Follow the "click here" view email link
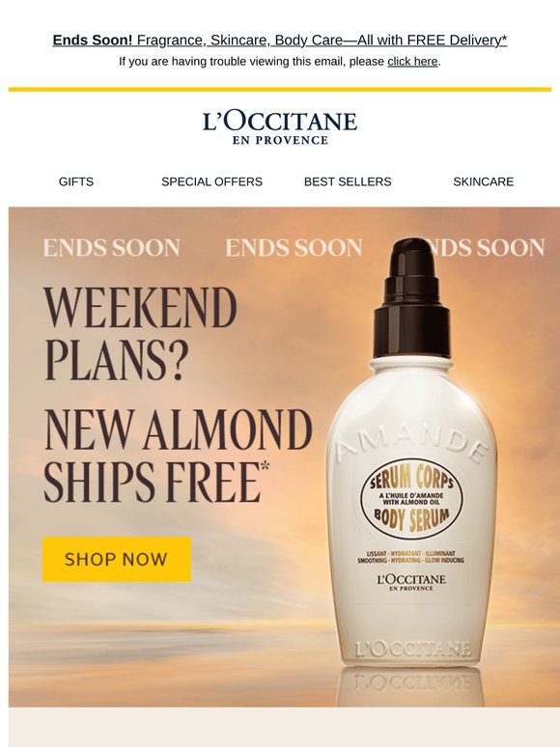The image size is (560, 747). 412,62
